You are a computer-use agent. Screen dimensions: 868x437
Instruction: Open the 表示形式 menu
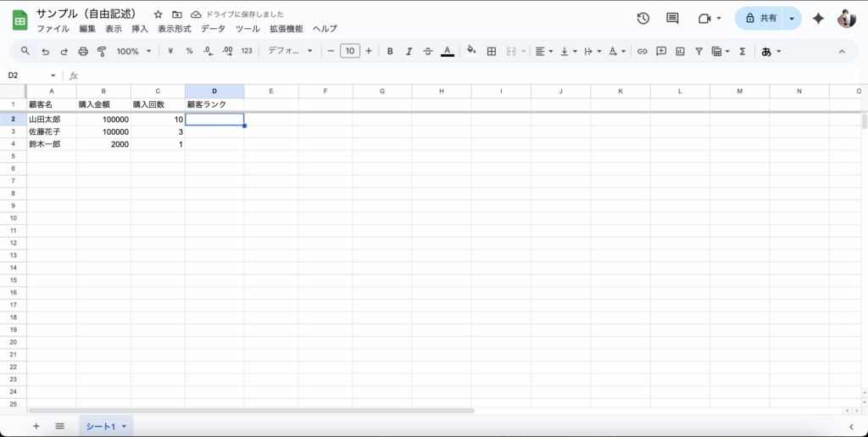(x=175, y=29)
